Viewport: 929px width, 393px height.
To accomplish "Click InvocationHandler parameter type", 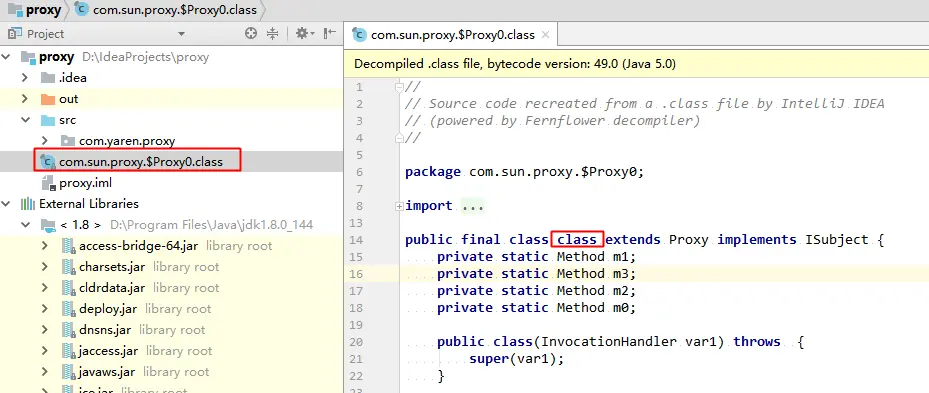I will click(x=608, y=342).
